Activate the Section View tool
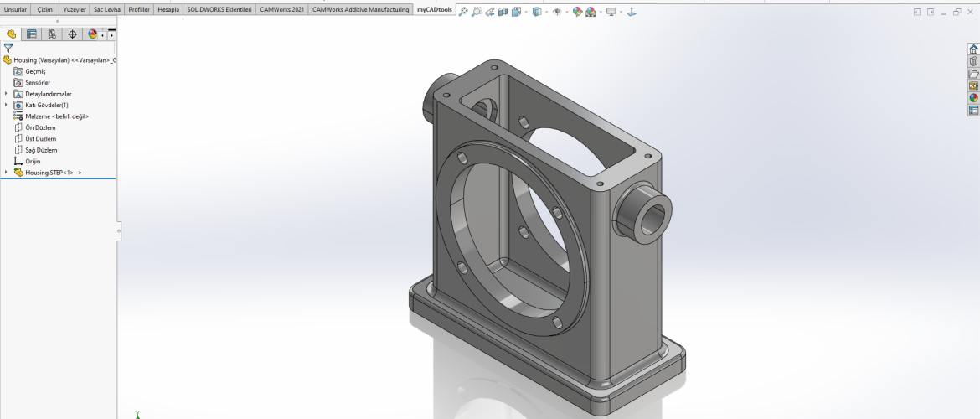The image size is (980, 419). coord(503,12)
